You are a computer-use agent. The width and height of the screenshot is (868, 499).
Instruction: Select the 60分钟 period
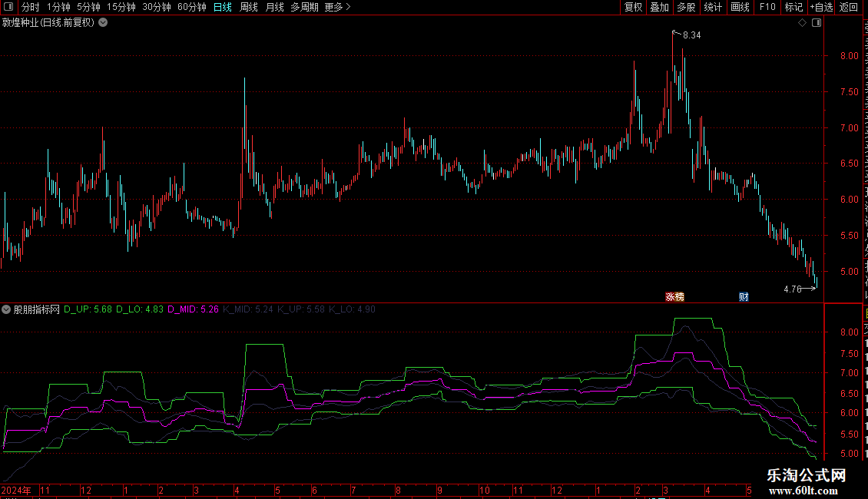click(x=192, y=7)
